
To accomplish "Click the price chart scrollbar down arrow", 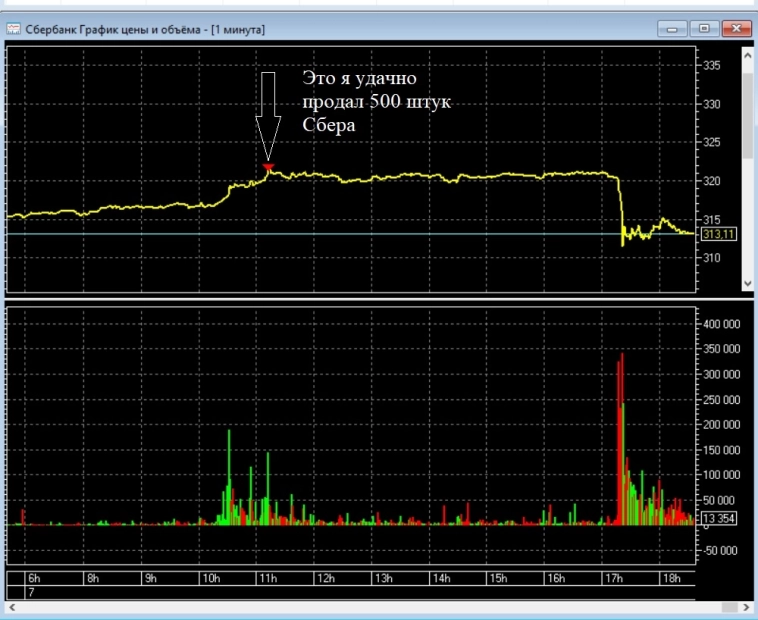I will click(746, 284).
